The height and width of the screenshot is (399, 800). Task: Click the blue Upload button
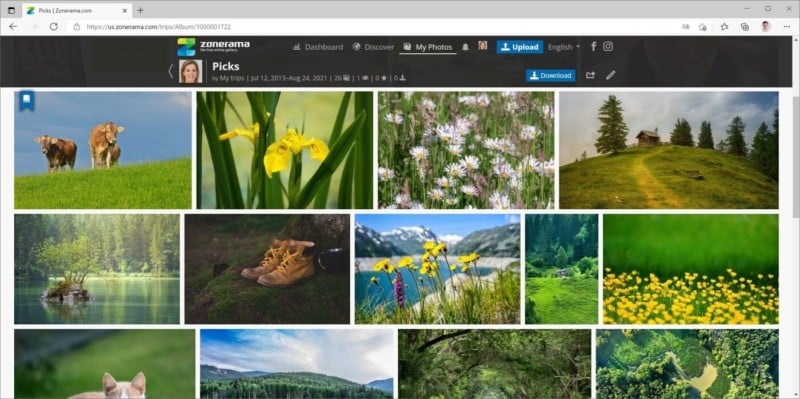519,47
